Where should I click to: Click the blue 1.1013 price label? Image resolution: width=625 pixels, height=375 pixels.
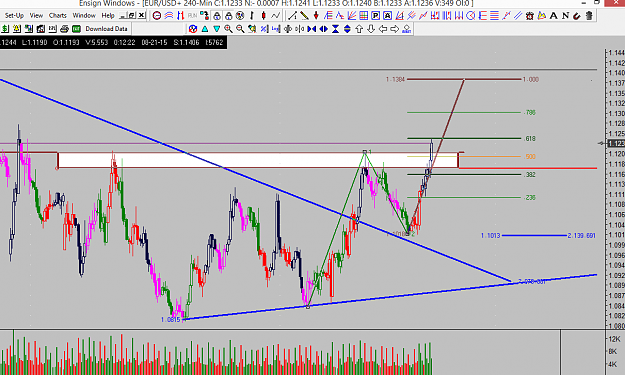tap(490, 236)
